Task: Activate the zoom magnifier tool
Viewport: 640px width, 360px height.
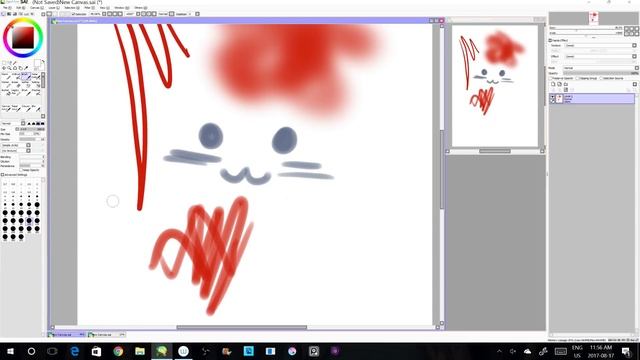Action: pyautogui.click(x=9, y=68)
